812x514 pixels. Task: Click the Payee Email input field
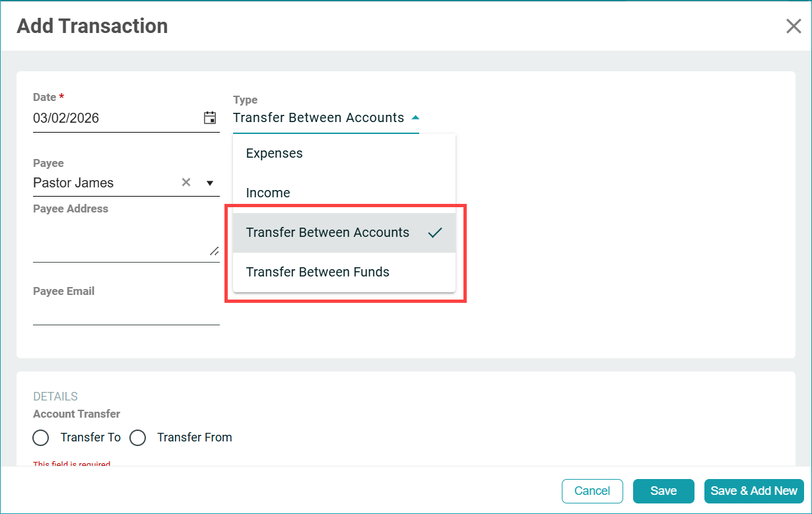[125, 313]
